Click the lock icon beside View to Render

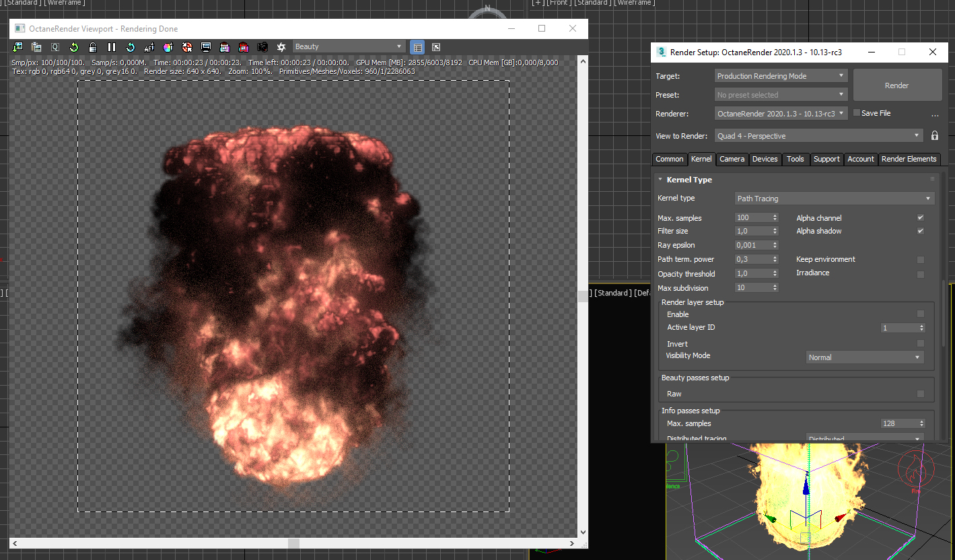(x=935, y=136)
